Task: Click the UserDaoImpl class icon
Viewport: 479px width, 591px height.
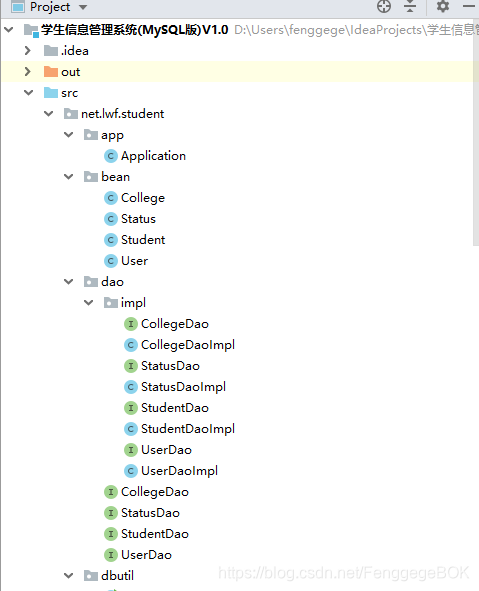Action: pos(131,471)
